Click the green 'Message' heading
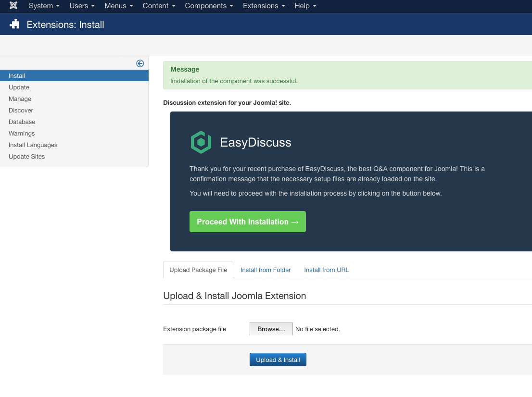The width and height of the screenshot is (532, 397). 185,69
